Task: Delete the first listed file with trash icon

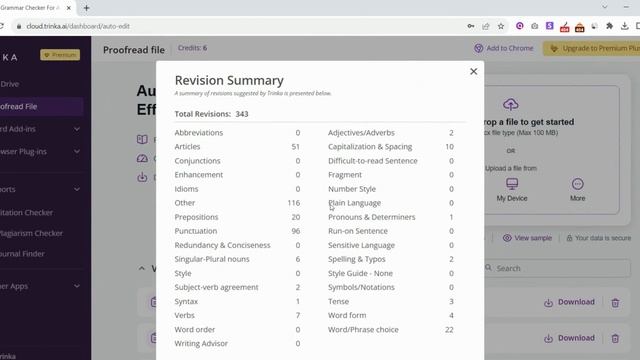Action: [x=615, y=302]
